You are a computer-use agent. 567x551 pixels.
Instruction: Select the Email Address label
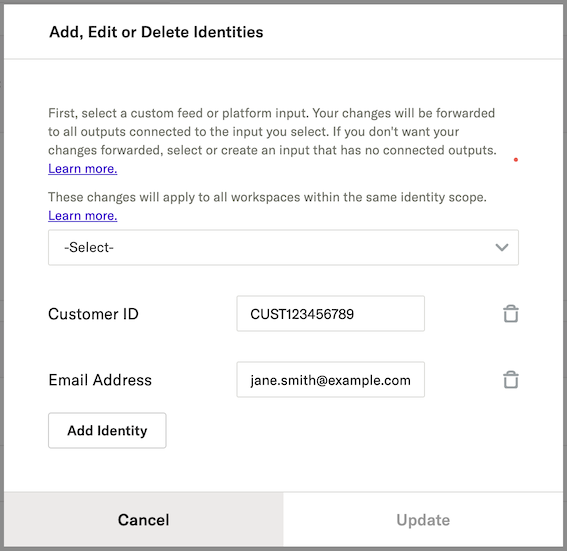point(100,380)
